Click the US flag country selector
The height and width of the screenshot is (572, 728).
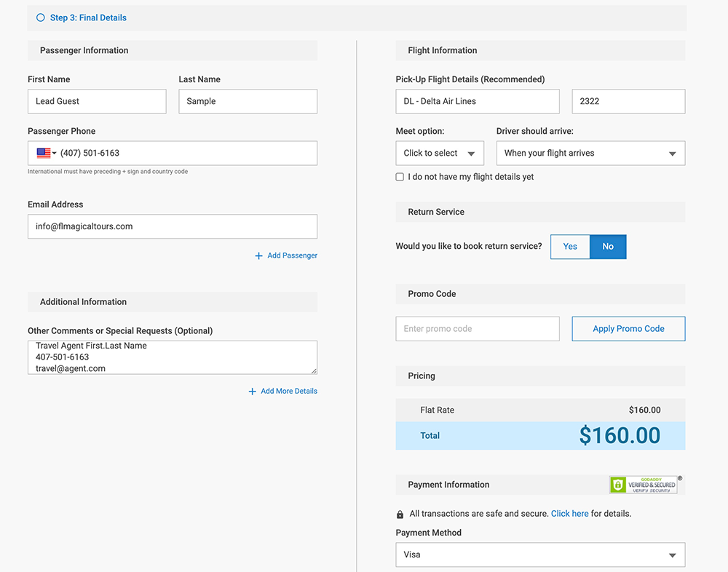[x=46, y=154]
